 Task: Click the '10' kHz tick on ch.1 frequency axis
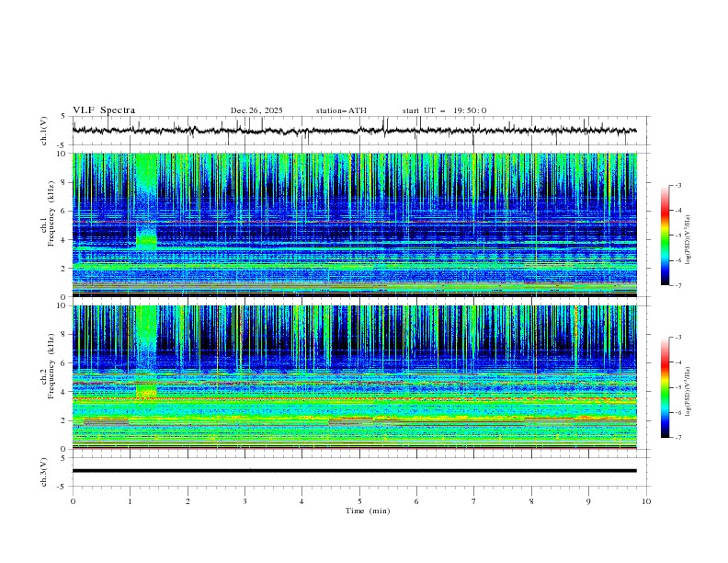[63, 154]
